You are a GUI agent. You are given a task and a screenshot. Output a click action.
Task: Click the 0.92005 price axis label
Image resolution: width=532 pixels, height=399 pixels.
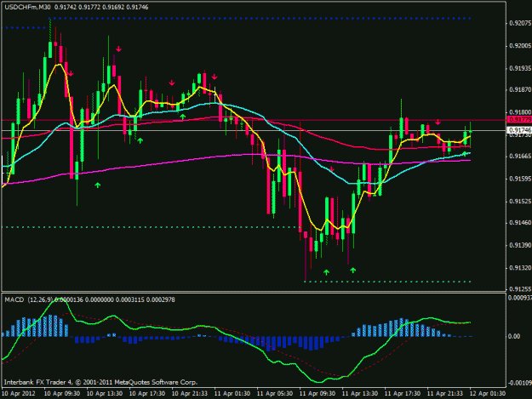click(520, 46)
